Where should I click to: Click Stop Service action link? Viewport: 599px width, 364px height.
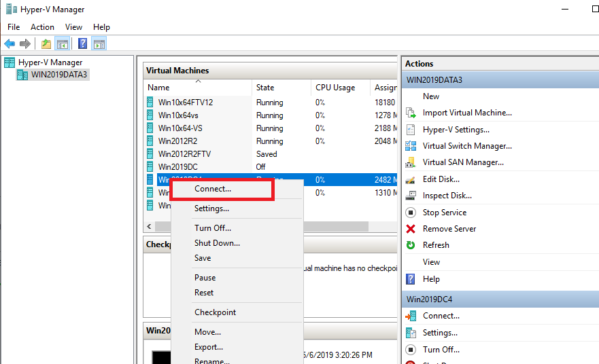[445, 213]
